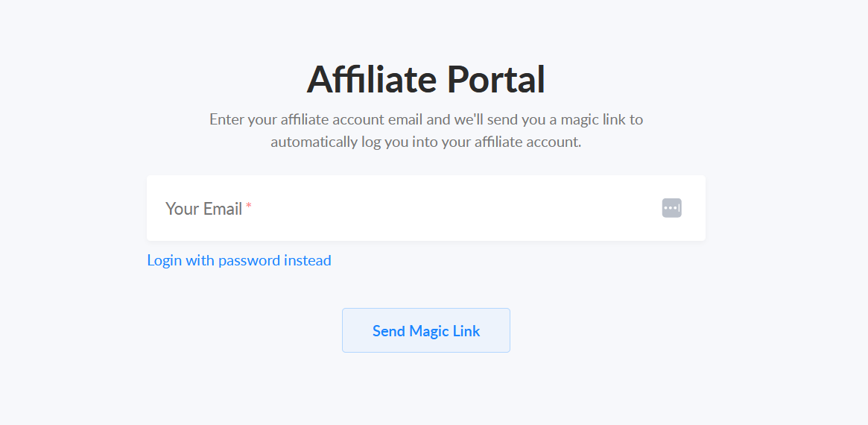Activate the email address text field
Screen dimensions: 868x425
pos(425,208)
